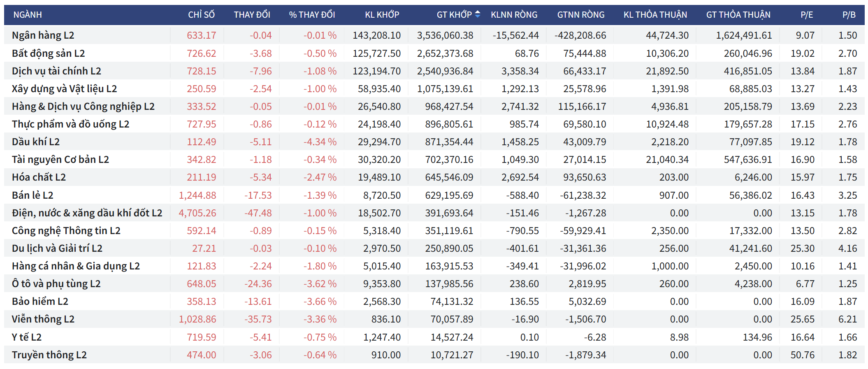Click the GTNN RÒNG column header

[x=580, y=15]
